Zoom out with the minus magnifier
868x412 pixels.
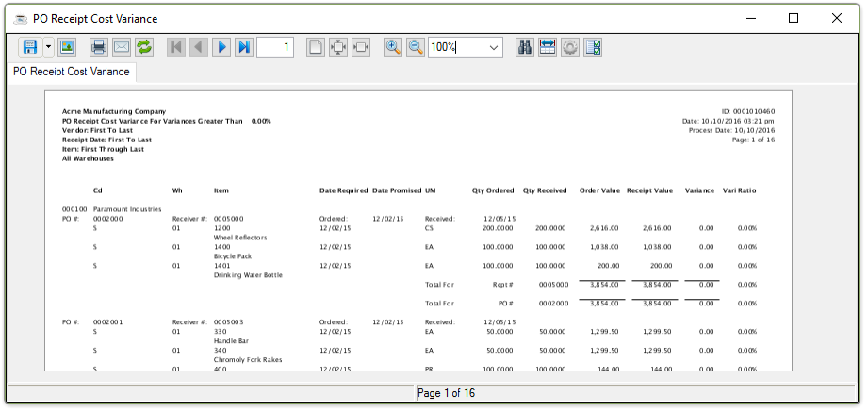[416, 47]
